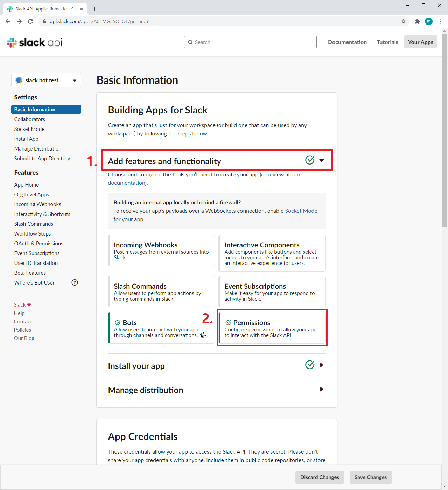Click the Event Subscriptions card
Viewport: 448px width, 490px height.
click(272, 292)
